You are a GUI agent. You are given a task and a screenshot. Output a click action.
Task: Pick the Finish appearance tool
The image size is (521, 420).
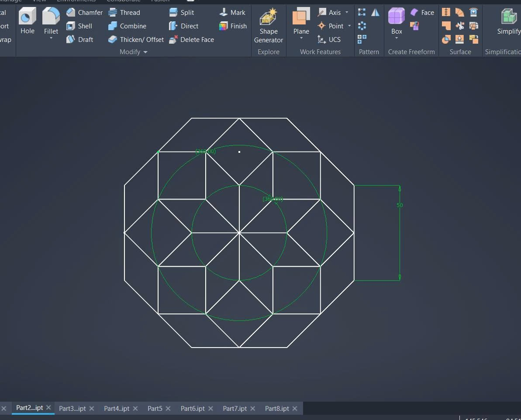(x=233, y=26)
